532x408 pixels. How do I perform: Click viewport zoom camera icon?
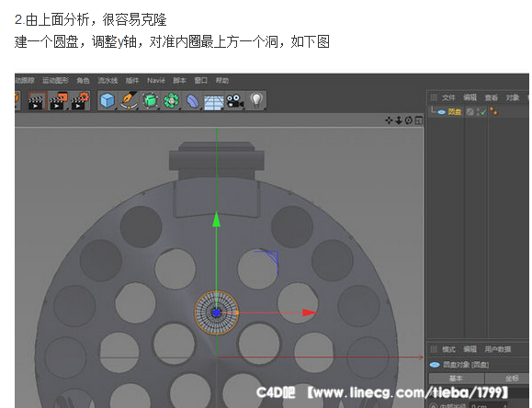(x=399, y=120)
